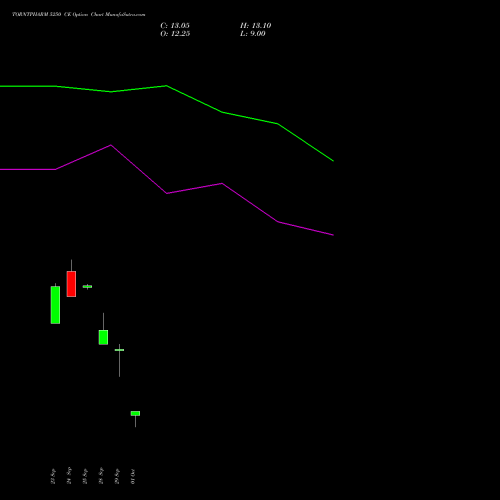Click the date label under the red candlestick
Viewport: 500px width, 500px height.
point(69,476)
